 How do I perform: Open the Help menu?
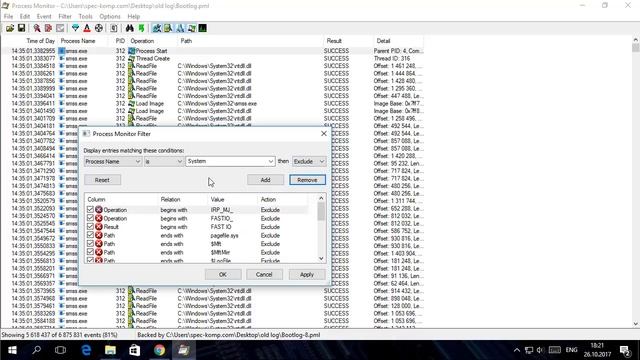(x=133, y=16)
